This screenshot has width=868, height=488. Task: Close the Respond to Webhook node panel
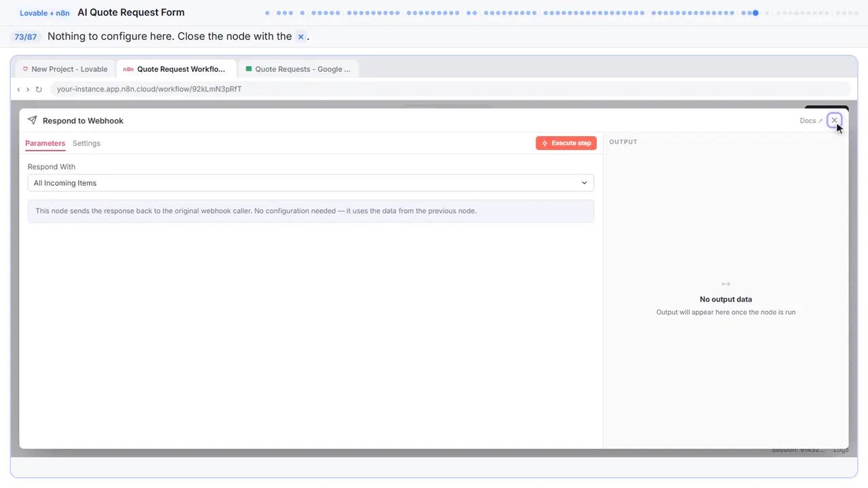coord(835,120)
